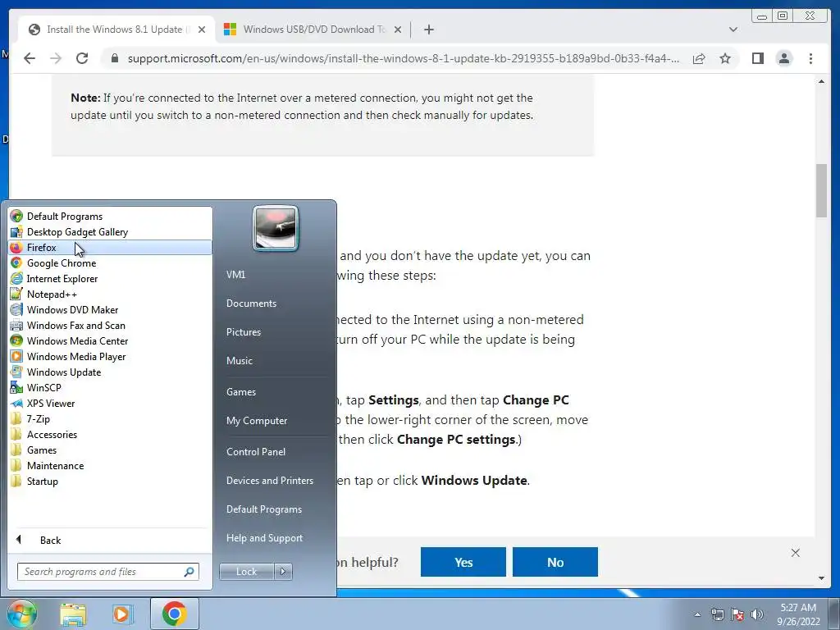Show hidden system tray icons
Viewport: 840px width, 630px height.
point(697,614)
